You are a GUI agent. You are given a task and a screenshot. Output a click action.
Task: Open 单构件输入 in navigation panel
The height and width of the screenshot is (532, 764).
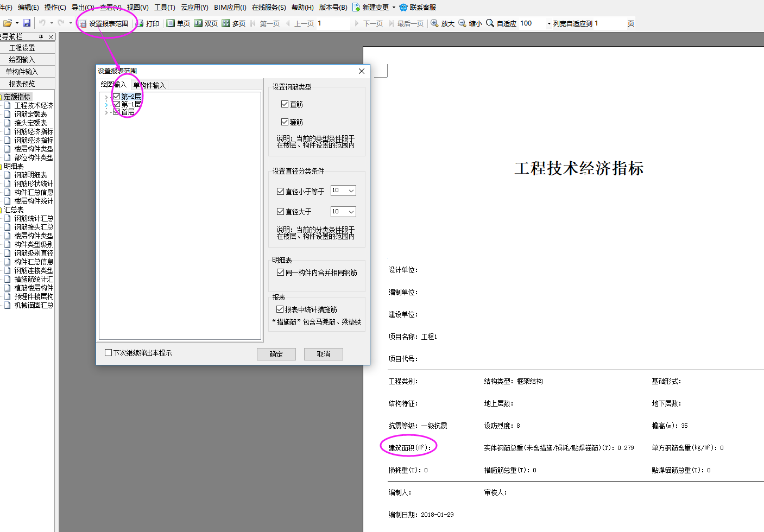click(x=27, y=72)
